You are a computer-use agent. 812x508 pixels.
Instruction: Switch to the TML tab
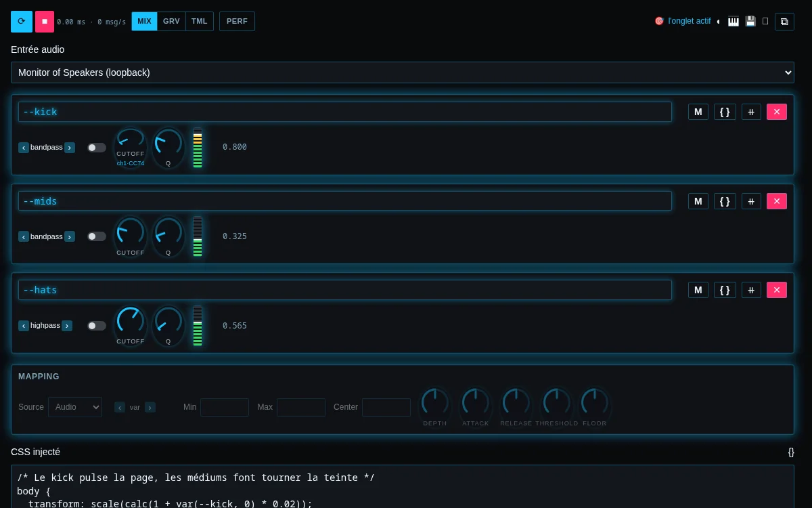[x=200, y=21]
